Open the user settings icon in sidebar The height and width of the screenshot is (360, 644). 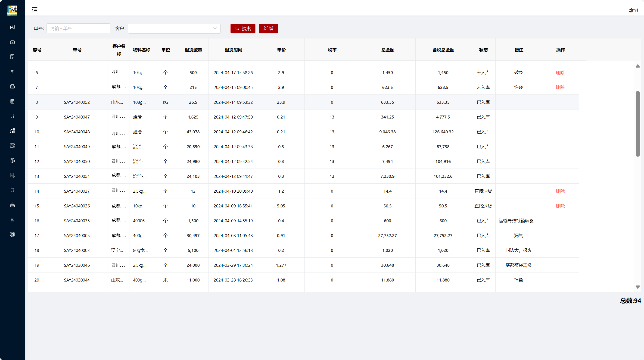12,146
